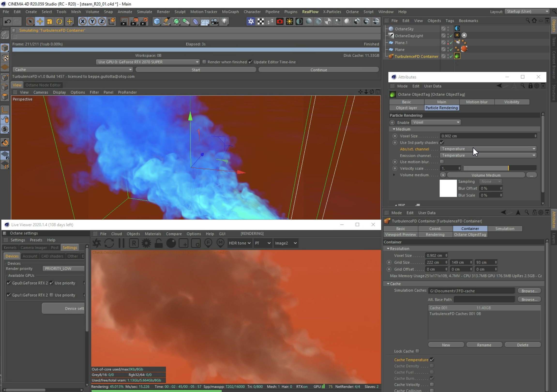Open Octane settings gear in Live Viewer
The image size is (557, 392).
pos(146,243)
